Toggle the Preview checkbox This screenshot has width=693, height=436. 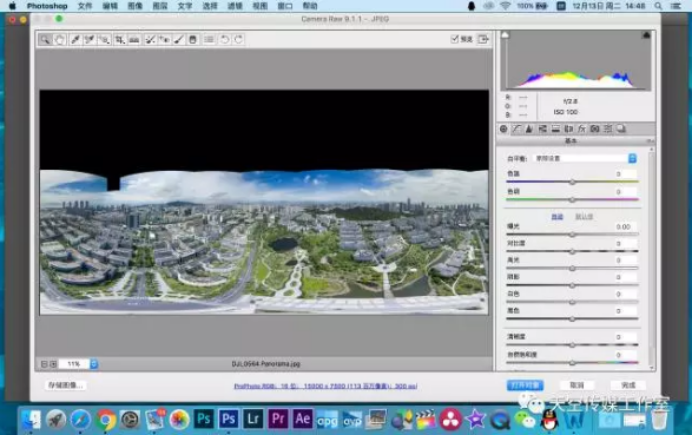tap(455, 39)
